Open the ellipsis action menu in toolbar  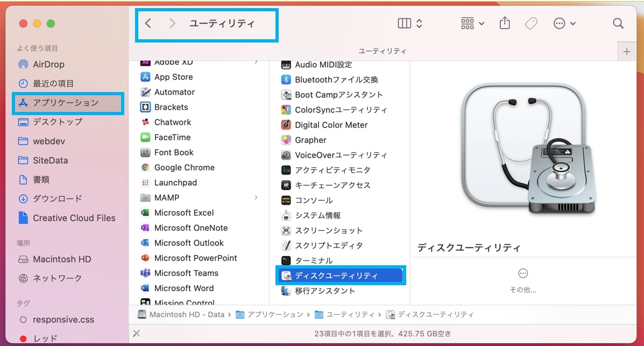564,24
